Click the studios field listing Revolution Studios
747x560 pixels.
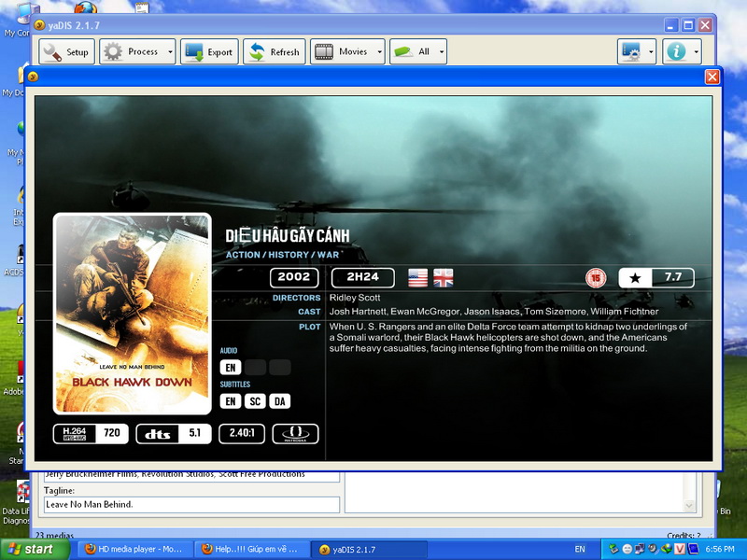click(x=191, y=475)
